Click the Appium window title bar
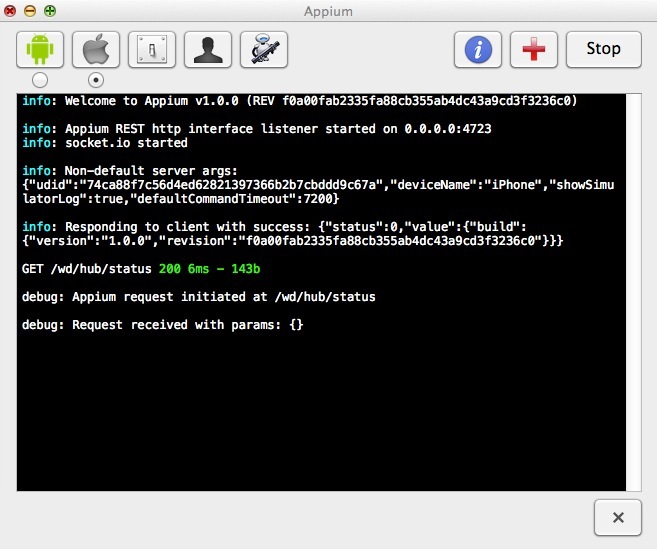 pyautogui.click(x=328, y=11)
